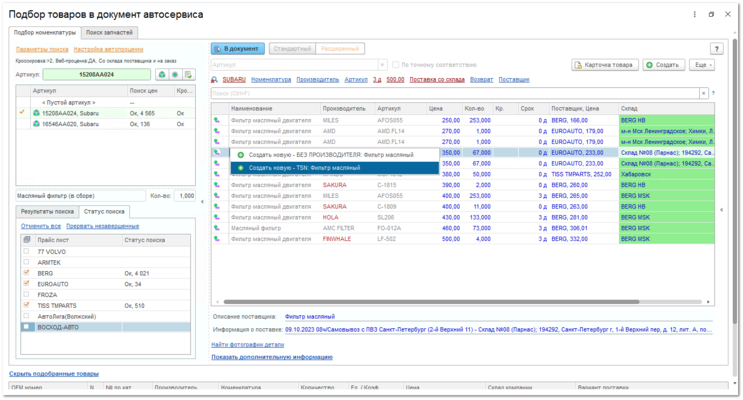Click the row icon of the AMC FILTER row
The height and width of the screenshot is (400, 743).
[x=217, y=228]
